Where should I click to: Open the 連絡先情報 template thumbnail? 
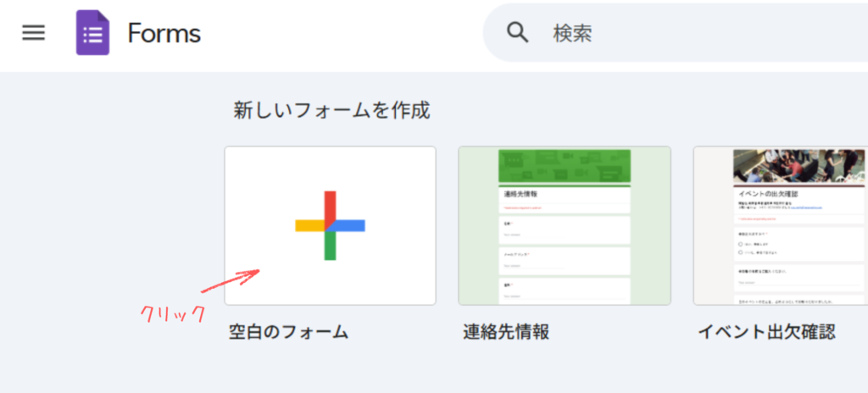[565, 225]
